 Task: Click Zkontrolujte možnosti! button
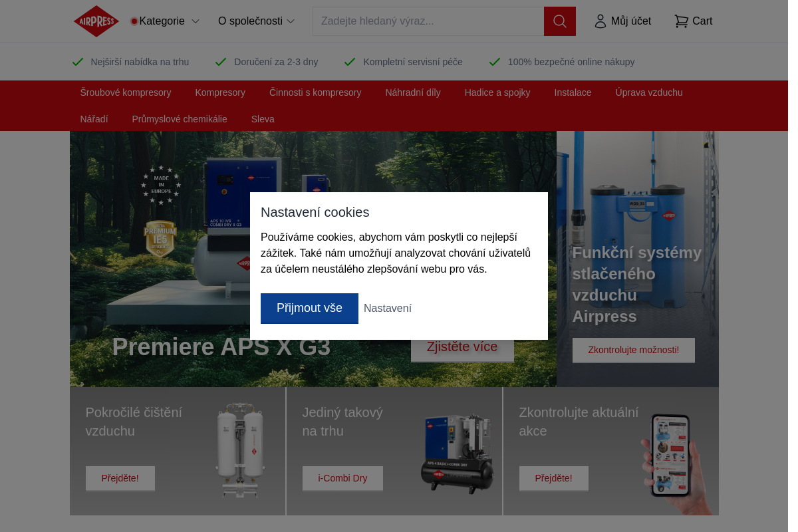click(x=634, y=350)
